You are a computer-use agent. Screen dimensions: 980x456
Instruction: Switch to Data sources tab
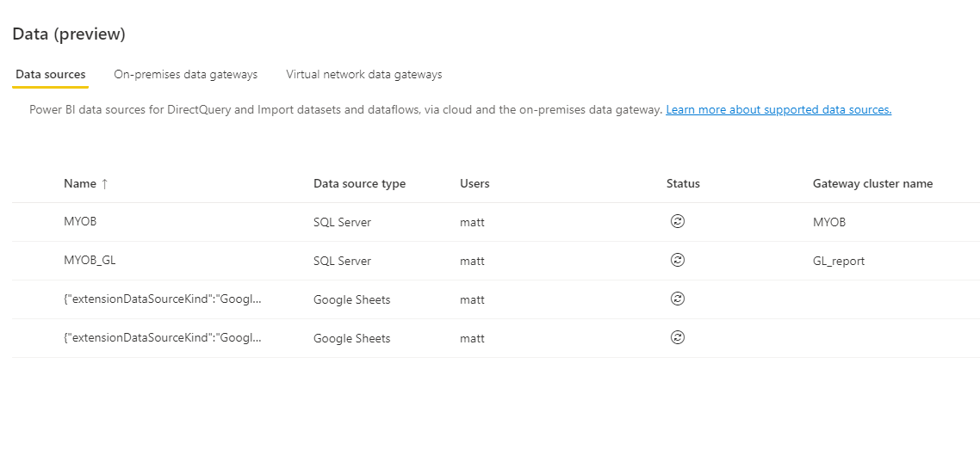51,74
